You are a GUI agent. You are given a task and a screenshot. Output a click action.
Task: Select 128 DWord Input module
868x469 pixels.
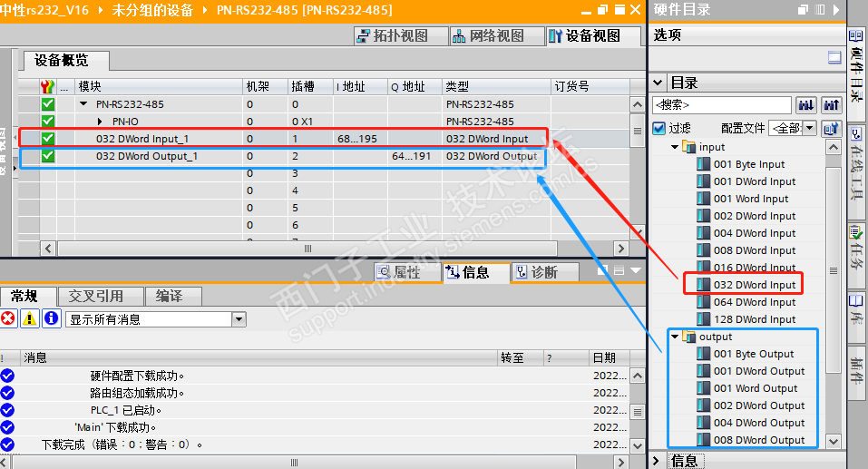(754, 319)
